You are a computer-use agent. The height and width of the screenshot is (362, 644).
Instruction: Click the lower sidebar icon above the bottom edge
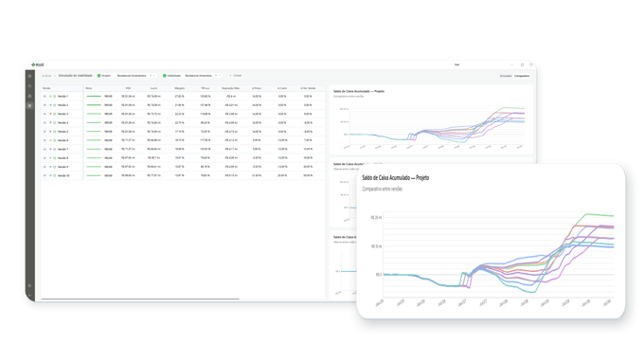point(29,285)
